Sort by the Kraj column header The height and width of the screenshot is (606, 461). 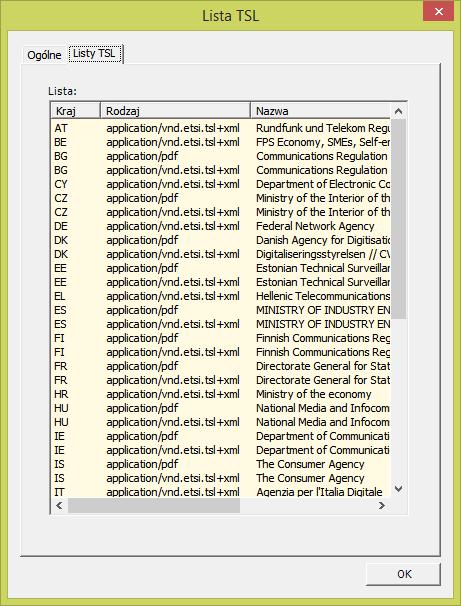75,111
